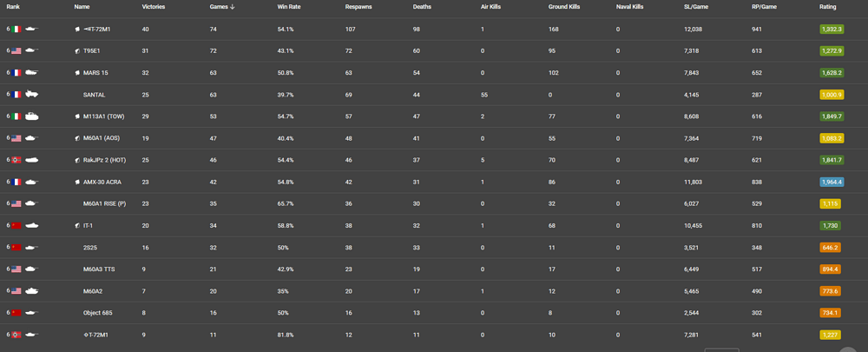868x352 pixels.
Task: Click the 81.8% win rate cell
Action: [x=286, y=334]
